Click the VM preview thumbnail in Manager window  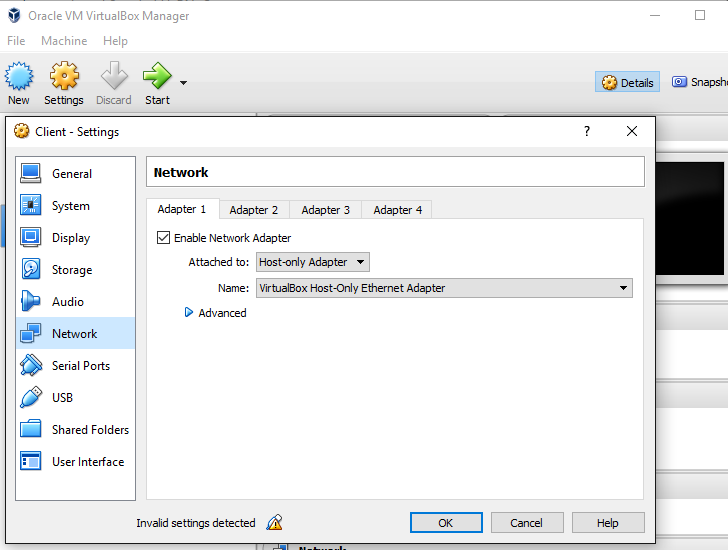[690, 218]
